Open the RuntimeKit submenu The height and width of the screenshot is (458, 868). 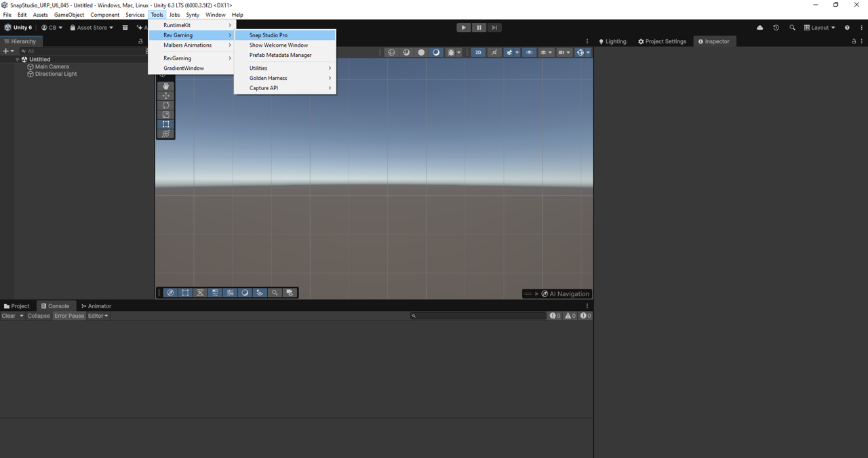192,25
